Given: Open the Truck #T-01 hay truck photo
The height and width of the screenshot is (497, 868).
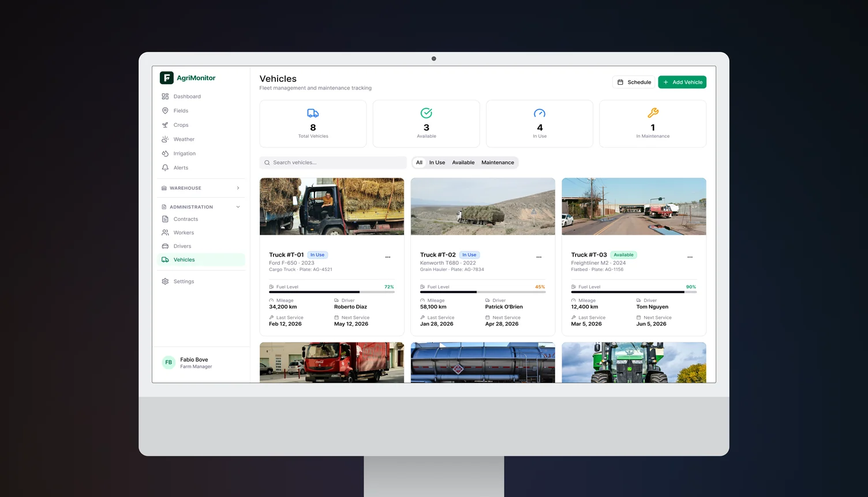Looking at the screenshot, I should [332, 206].
